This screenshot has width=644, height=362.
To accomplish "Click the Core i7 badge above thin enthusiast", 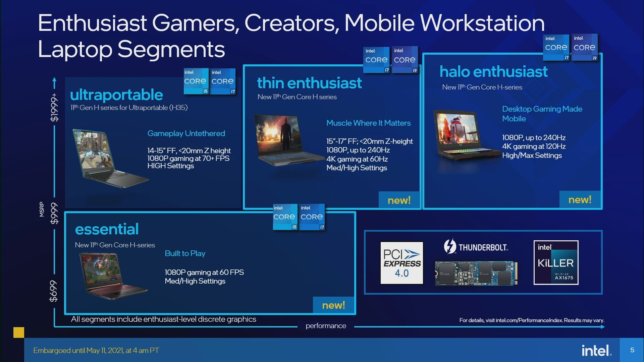I will [376, 60].
